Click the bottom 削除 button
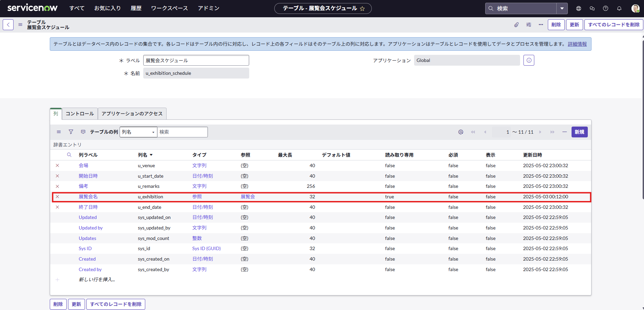 click(x=58, y=304)
